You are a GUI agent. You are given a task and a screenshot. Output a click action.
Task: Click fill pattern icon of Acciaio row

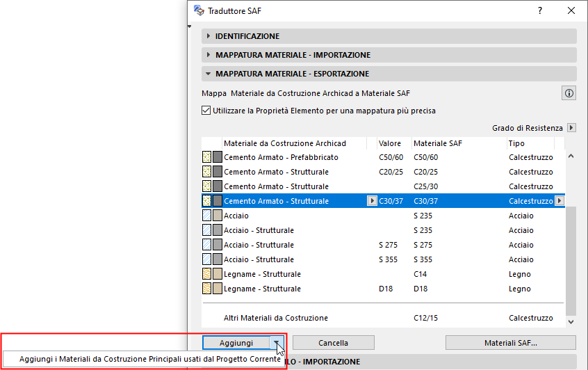click(206, 216)
